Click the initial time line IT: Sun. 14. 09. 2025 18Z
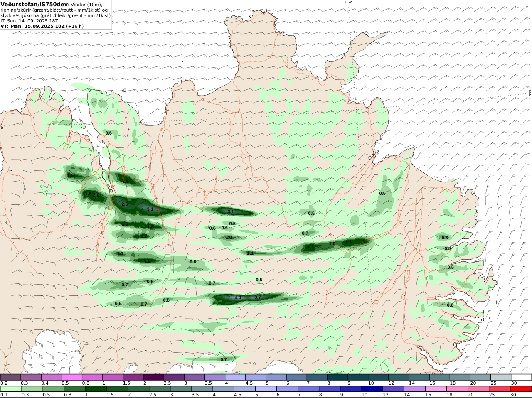The image size is (532, 398). tap(29, 21)
